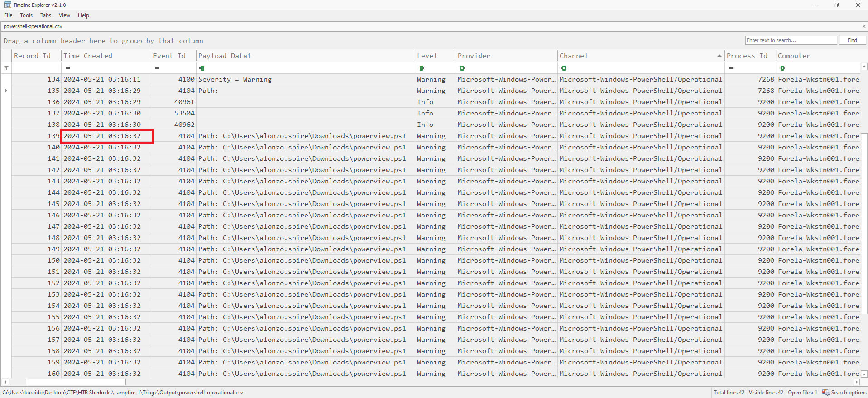
Task: Open the Tools menu
Action: 26,15
